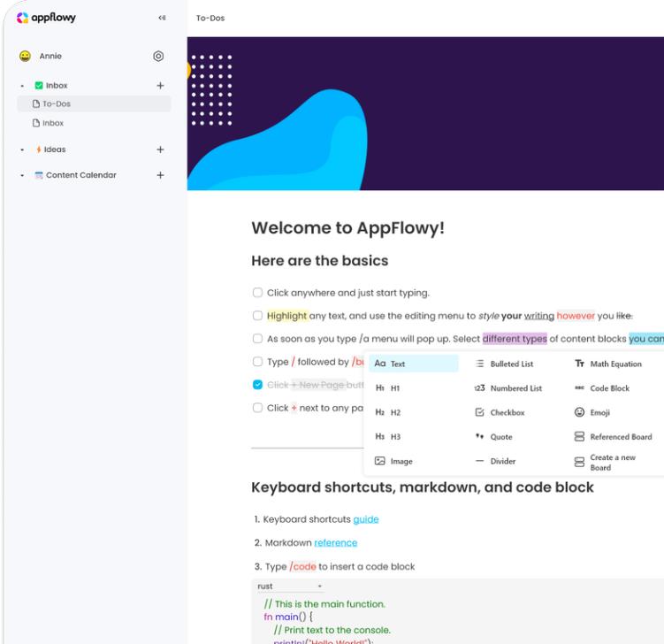This screenshot has height=644, width=664.
Task: Click the Inbox page document icon
Action: [36, 123]
